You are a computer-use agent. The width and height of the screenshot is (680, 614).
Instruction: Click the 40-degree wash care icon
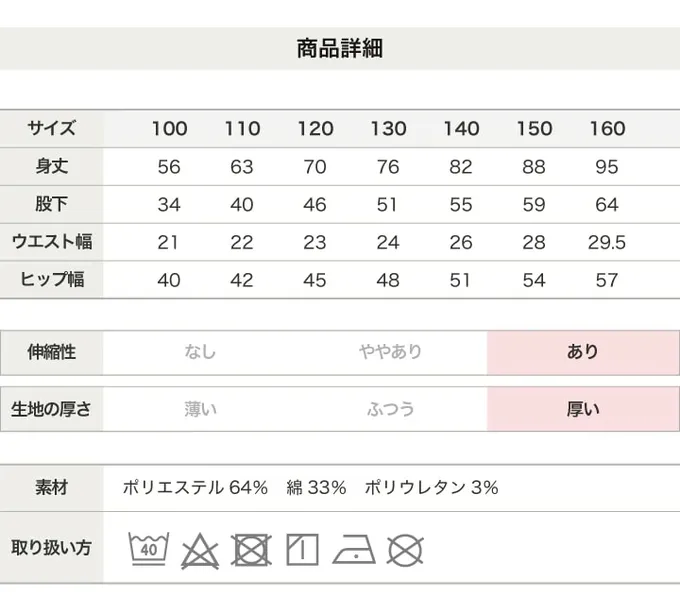coord(149,549)
